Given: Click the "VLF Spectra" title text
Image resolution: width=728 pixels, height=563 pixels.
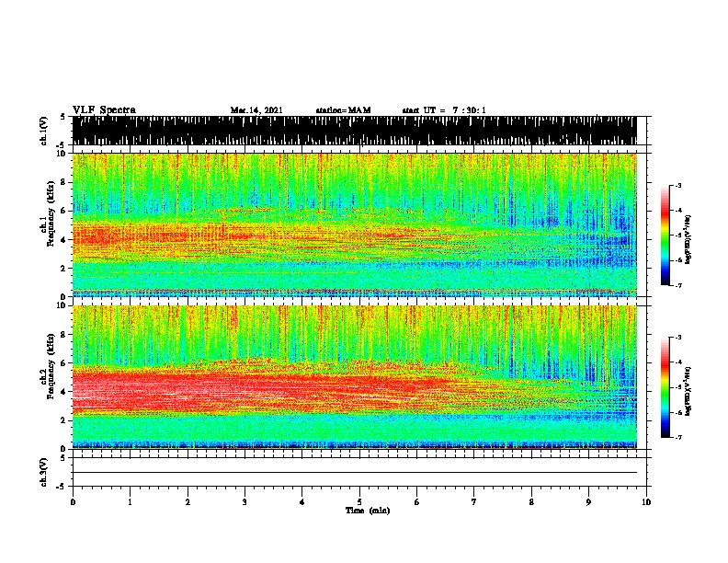Looking at the screenshot, I should 104,110.
